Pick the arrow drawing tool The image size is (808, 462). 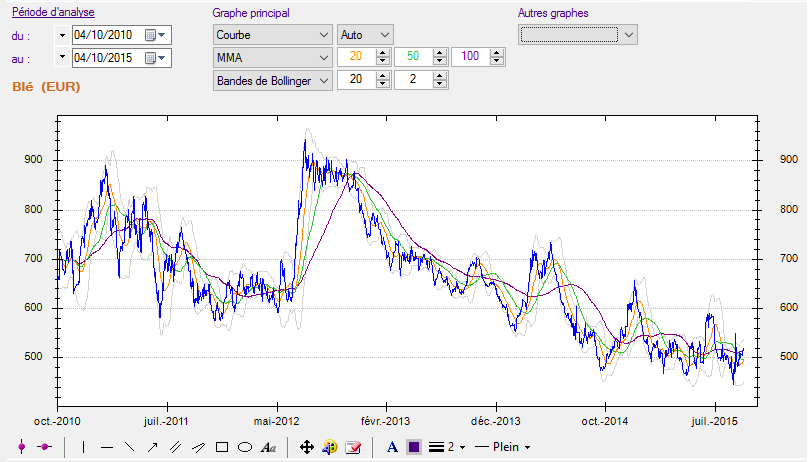152,447
